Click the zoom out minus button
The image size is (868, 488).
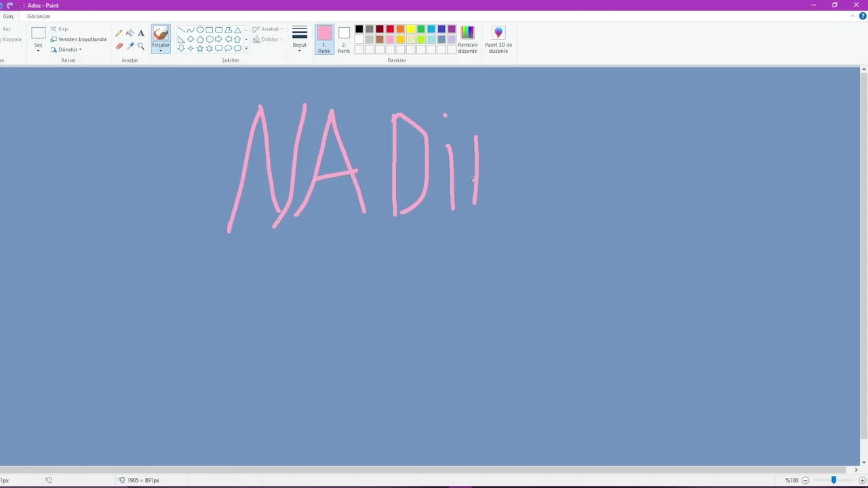805,480
